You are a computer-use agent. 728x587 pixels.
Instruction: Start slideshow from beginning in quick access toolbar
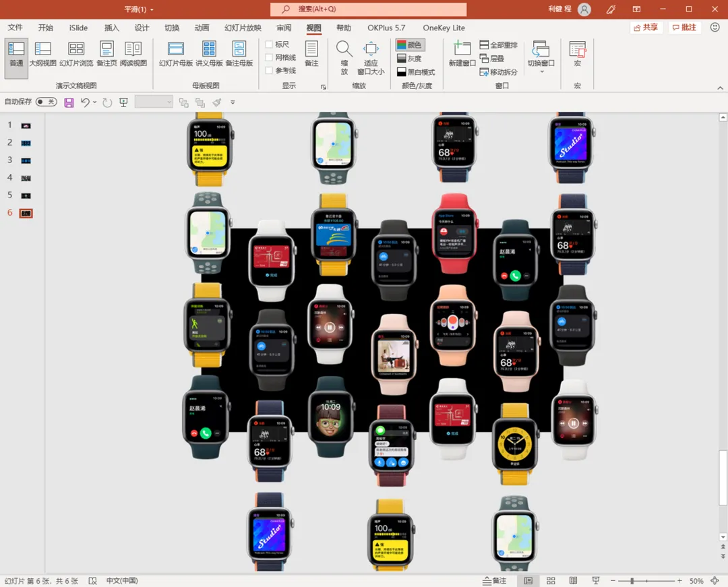123,102
